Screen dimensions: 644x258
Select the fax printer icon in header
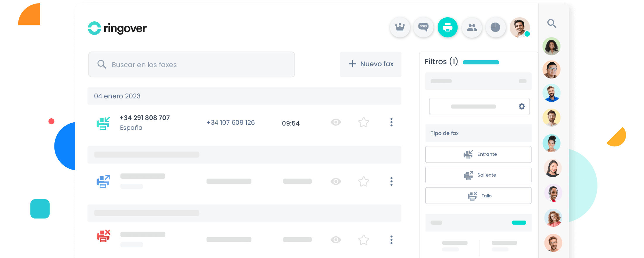pos(447,28)
